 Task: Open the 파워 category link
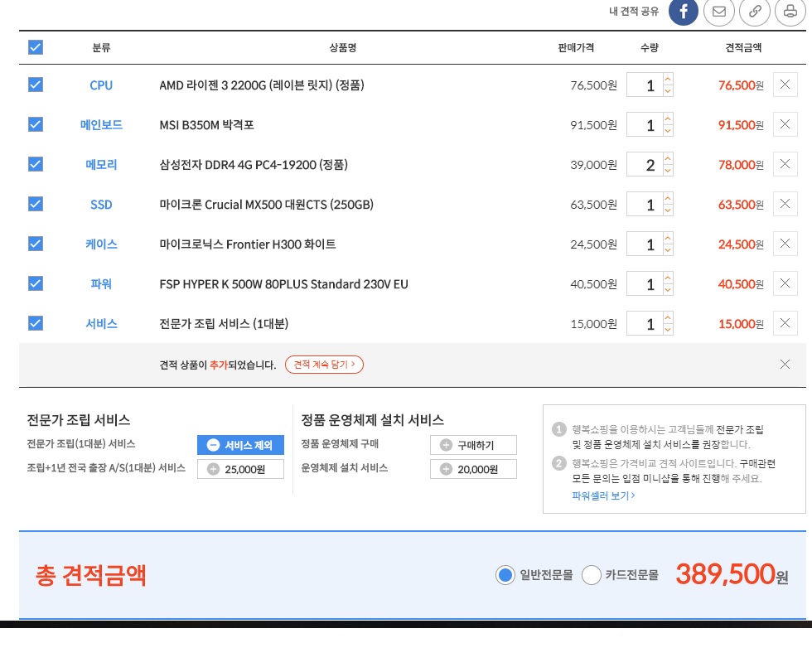coord(101,283)
